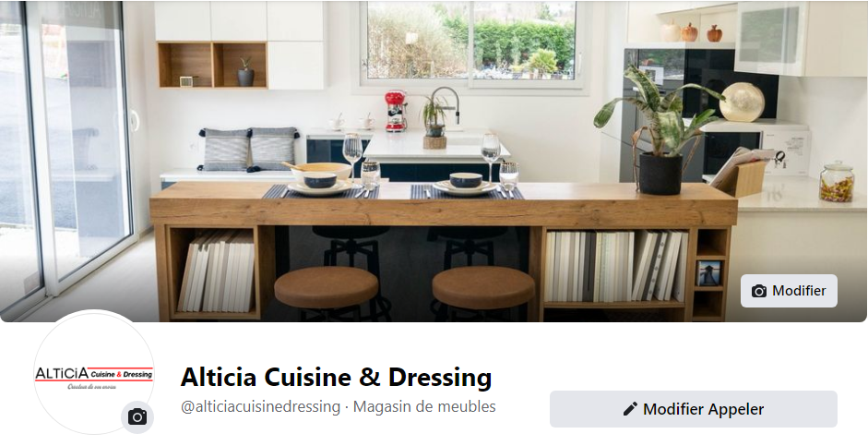The width and height of the screenshot is (868, 446).
Task: Click the Modifier label on cover photo
Action: [x=799, y=291]
